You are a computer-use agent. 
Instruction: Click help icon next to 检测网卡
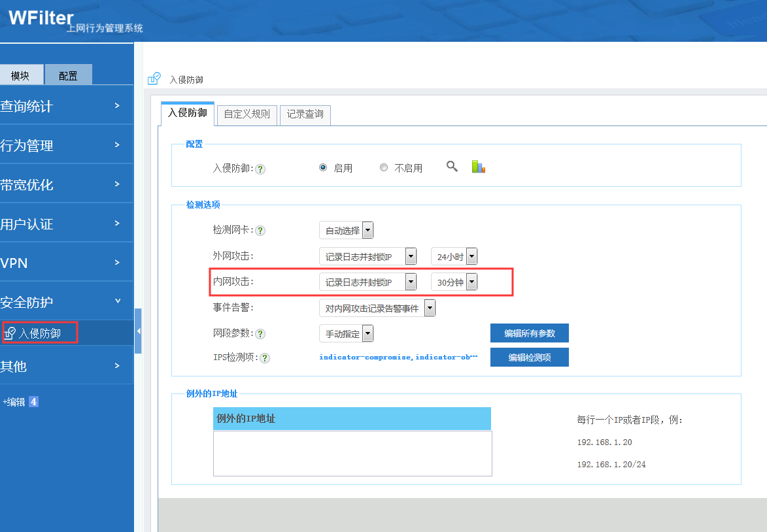point(260,231)
